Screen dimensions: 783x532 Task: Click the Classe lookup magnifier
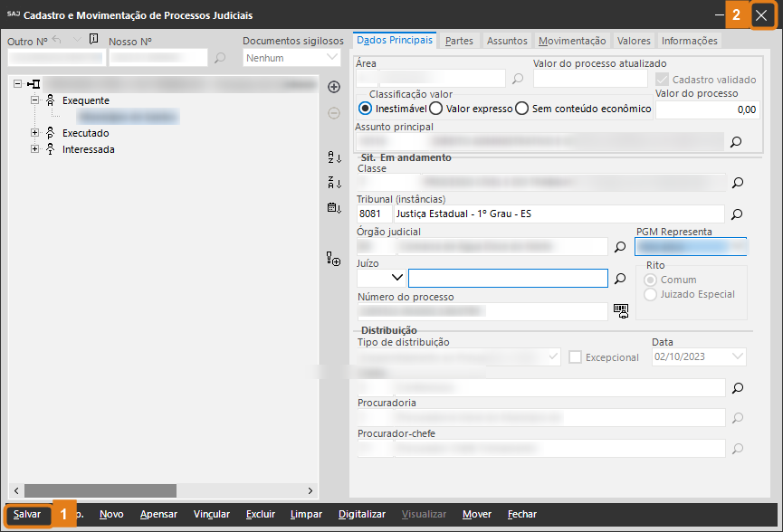737,183
